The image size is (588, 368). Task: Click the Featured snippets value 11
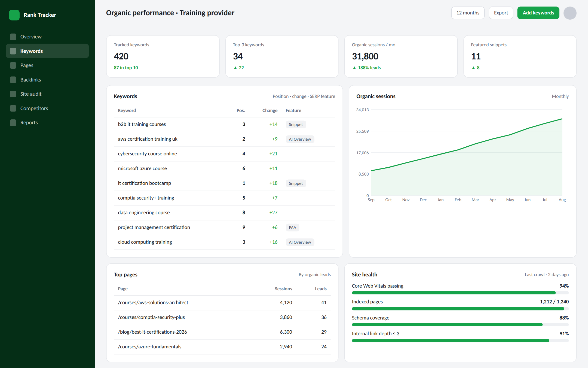(x=476, y=56)
